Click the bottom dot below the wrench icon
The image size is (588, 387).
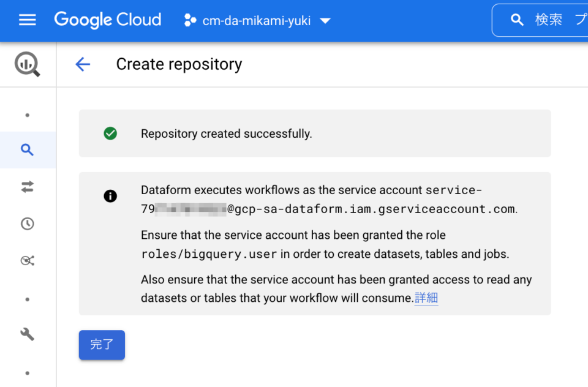click(x=28, y=373)
